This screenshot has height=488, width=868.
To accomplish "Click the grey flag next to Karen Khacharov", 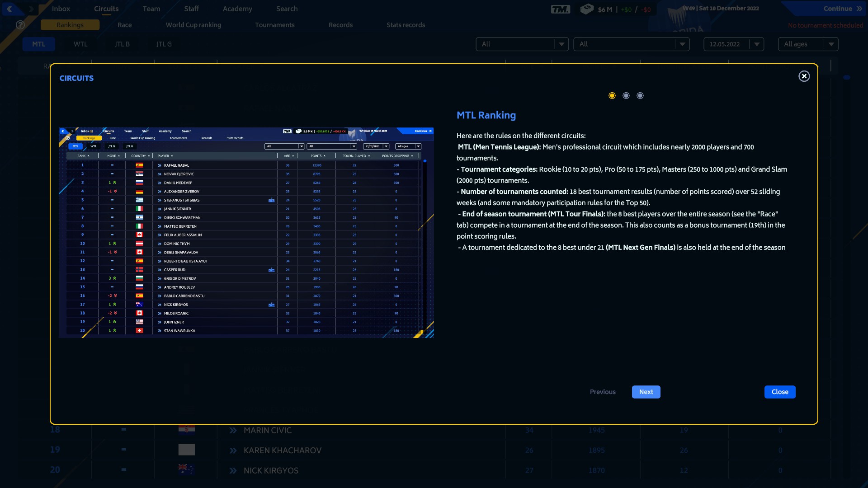I will (x=187, y=450).
